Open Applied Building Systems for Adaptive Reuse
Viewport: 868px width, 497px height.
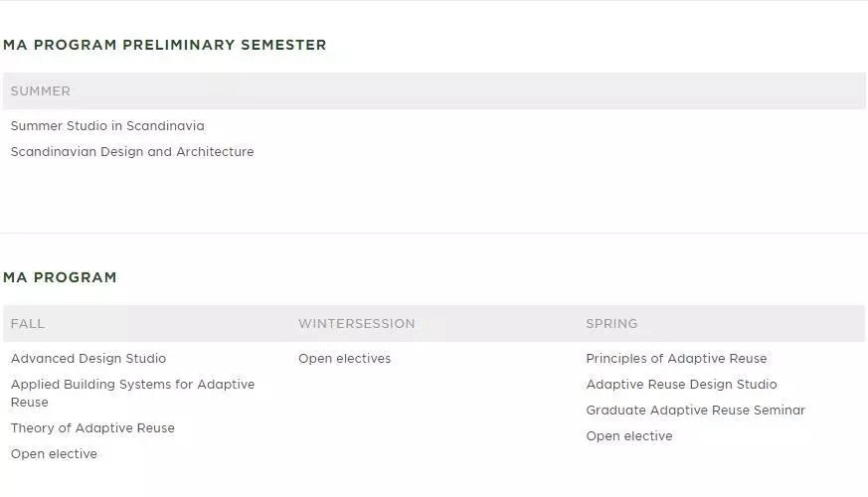[x=132, y=385]
